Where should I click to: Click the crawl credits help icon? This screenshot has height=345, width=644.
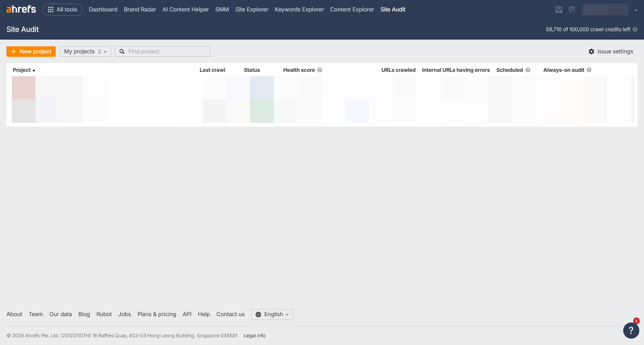tap(635, 30)
